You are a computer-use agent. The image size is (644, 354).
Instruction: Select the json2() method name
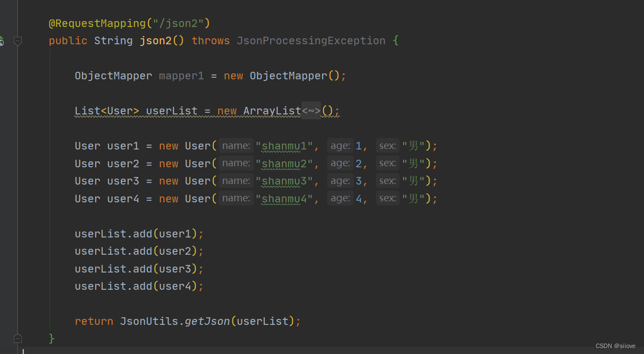[x=156, y=40]
